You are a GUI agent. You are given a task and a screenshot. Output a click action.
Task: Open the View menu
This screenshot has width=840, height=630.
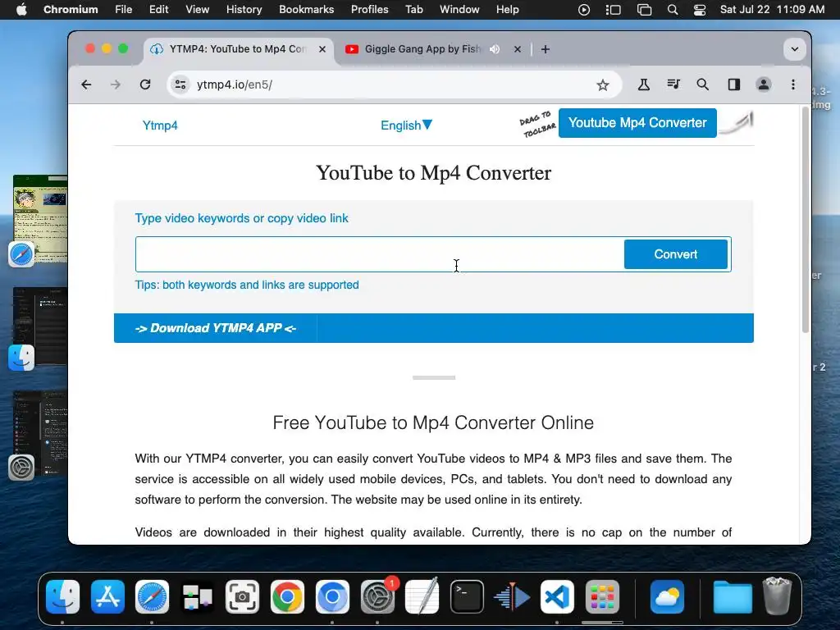(x=197, y=10)
